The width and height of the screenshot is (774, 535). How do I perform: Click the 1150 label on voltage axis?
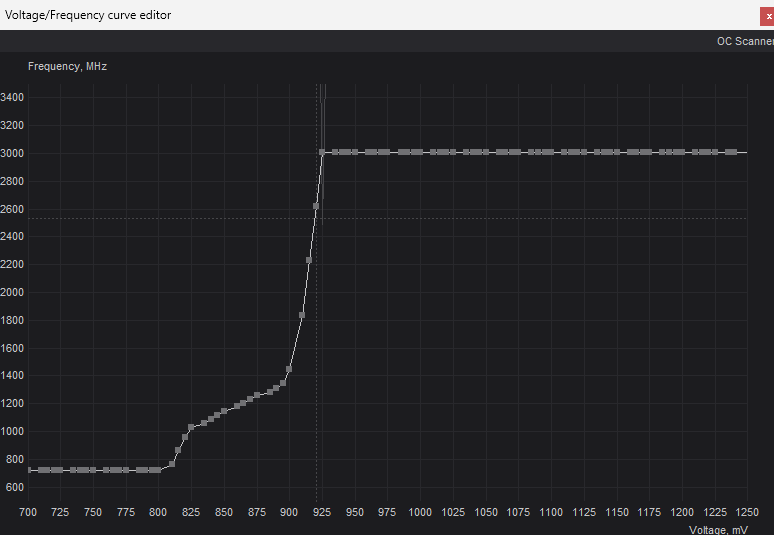(617, 512)
